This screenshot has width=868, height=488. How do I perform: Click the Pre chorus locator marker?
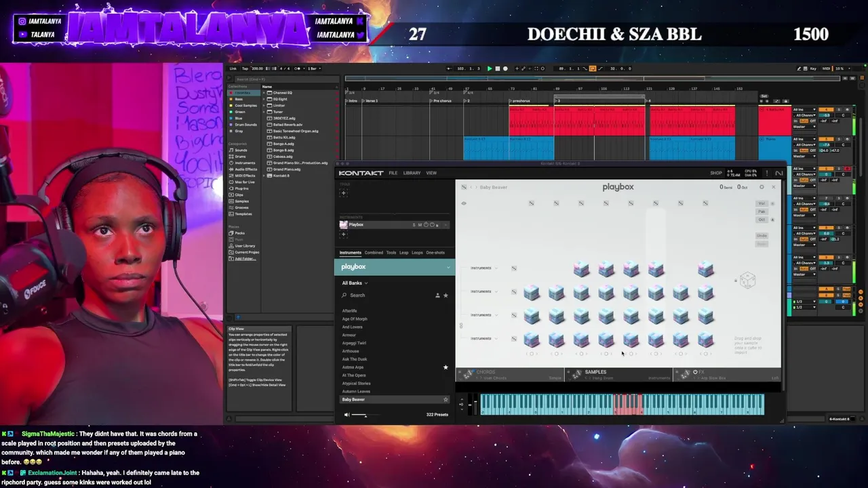pyautogui.click(x=441, y=101)
